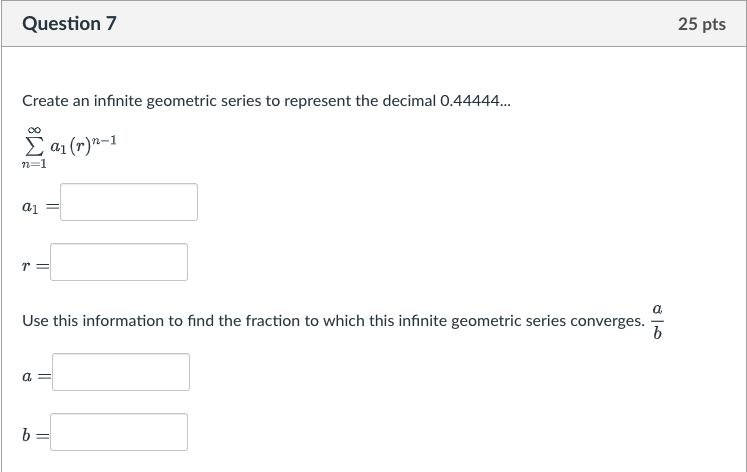Click the Question 7 heading

[x=70, y=23]
